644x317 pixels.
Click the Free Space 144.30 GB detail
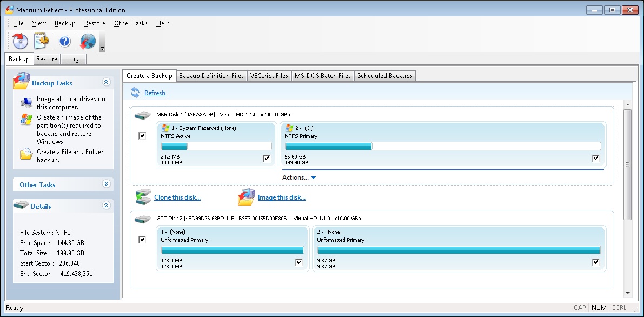(52, 242)
